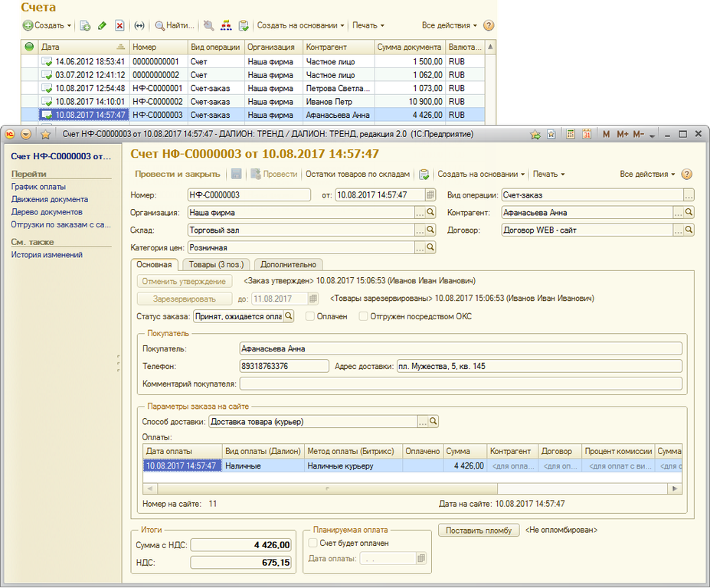Click the copy document icon in Счета toolbar

click(x=85, y=25)
